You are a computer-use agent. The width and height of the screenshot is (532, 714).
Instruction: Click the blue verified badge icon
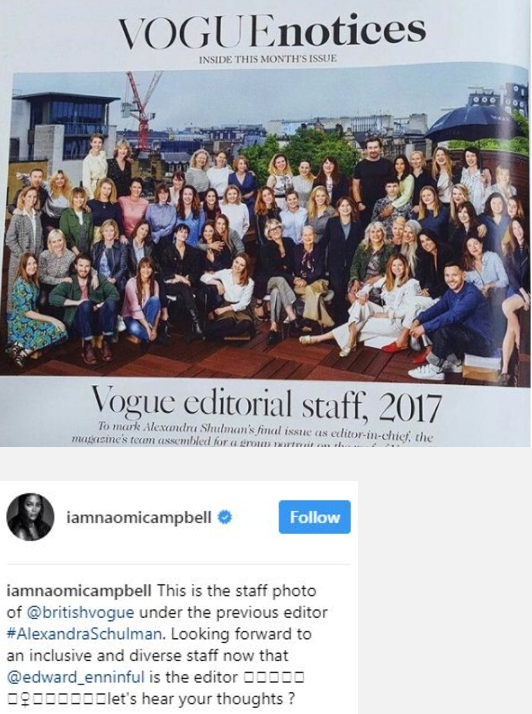pyautogui.click(x=225, y=517)
